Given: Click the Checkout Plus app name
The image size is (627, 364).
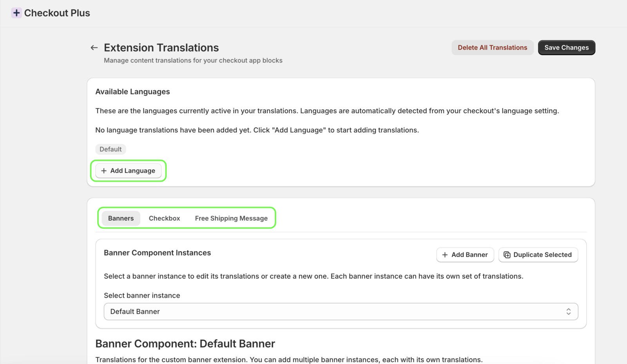Looking at the screenshot, I should (57, 13).
